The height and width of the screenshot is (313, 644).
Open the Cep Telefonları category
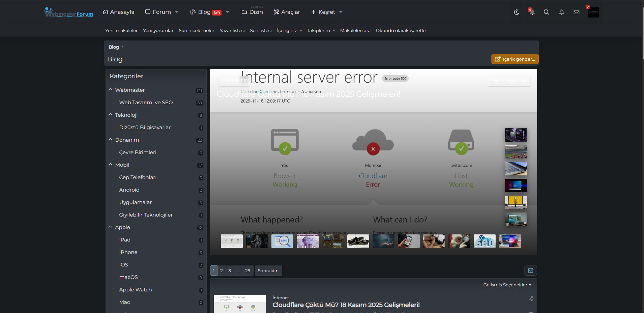(x=138, y=177)
